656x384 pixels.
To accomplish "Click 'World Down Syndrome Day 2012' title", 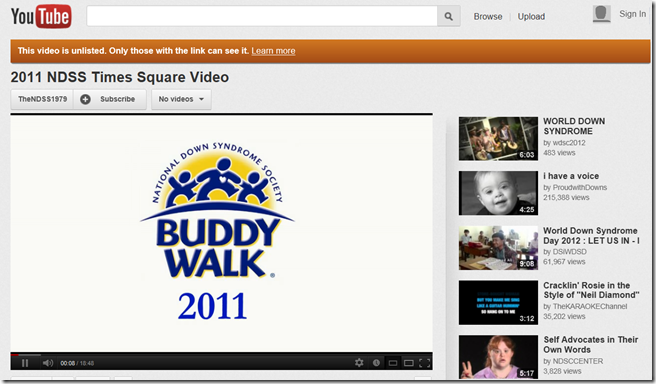I will click(x=591, y=236).
